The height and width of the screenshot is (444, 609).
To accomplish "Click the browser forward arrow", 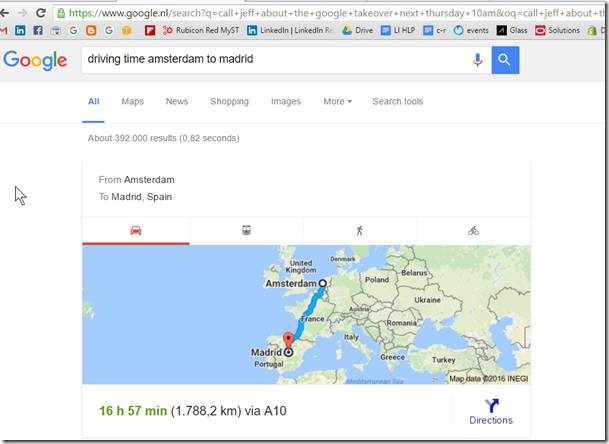I will coord(23,13).
